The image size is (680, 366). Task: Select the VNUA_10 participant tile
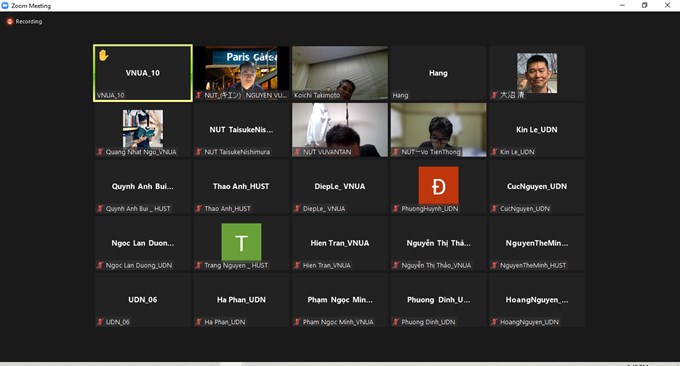click(143, 73)
